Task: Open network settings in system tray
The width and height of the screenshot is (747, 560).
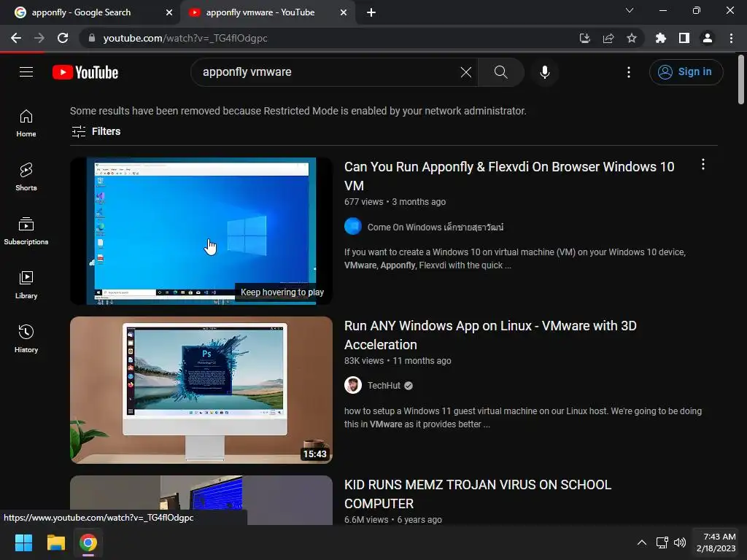Action: pos(662,542)
